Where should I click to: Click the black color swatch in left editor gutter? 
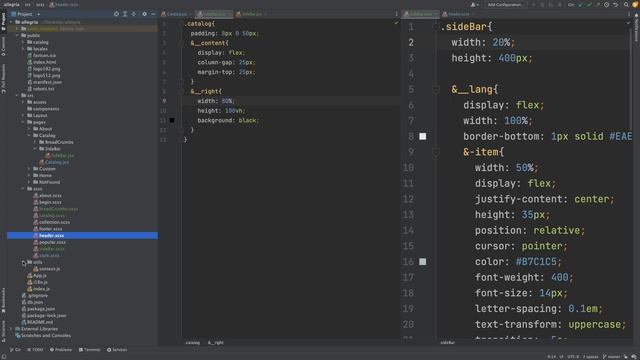tap(172, 120)
